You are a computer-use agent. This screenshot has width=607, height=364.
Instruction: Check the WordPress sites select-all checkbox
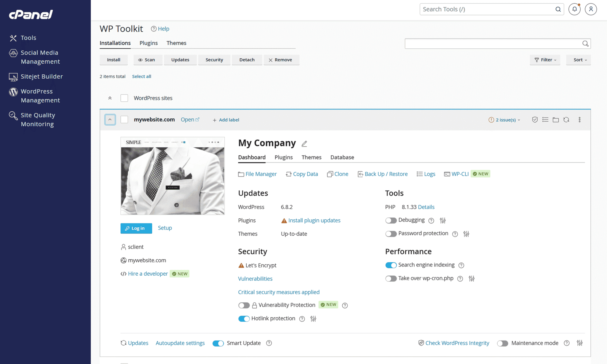pos(124,98)
